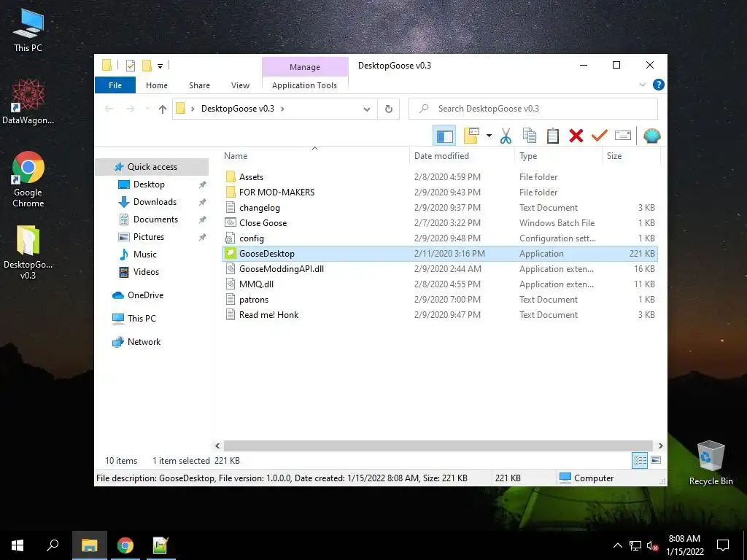Click the scissors Cut icon in toolbar

(506, 136)
